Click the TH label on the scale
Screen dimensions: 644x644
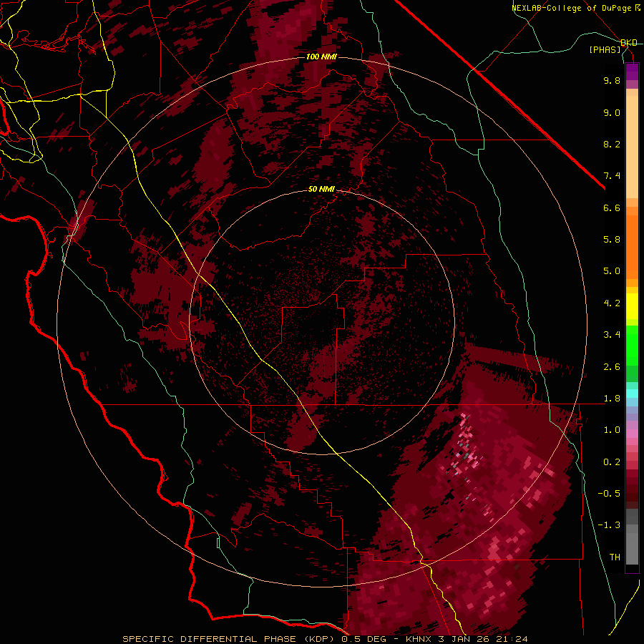pos(615,557)
